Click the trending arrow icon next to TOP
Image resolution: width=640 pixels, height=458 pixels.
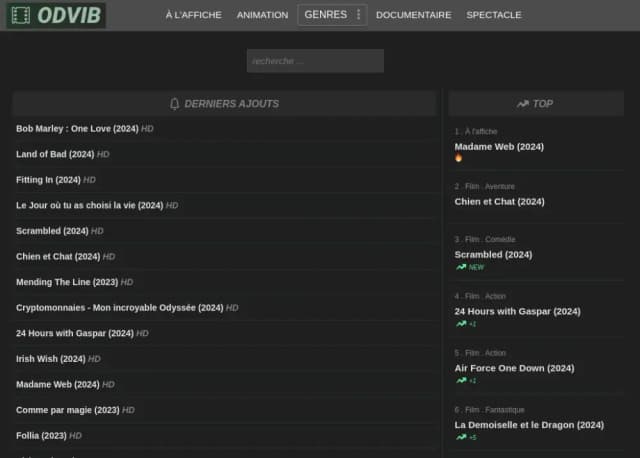click(x=522, y=104)
